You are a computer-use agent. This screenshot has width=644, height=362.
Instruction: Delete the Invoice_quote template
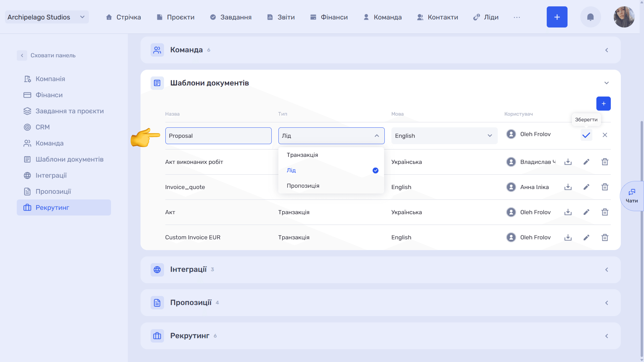pos(605,187)
